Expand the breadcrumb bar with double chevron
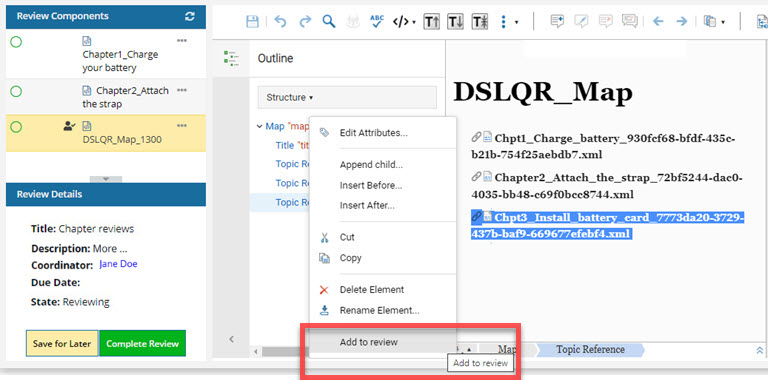 coord(759,350)
